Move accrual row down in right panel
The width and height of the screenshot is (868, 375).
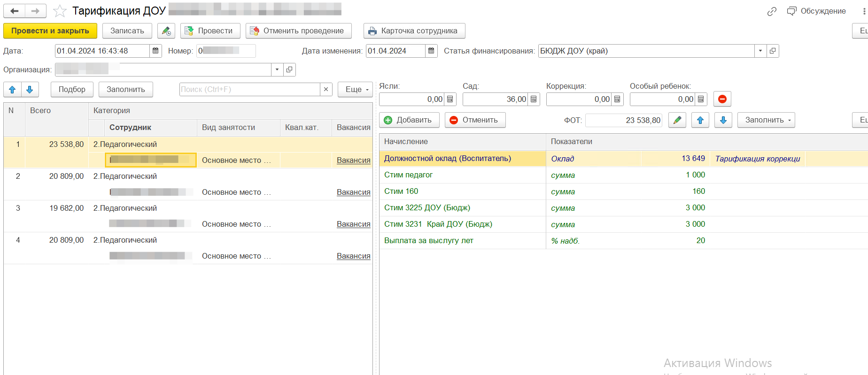coord(723,120)
